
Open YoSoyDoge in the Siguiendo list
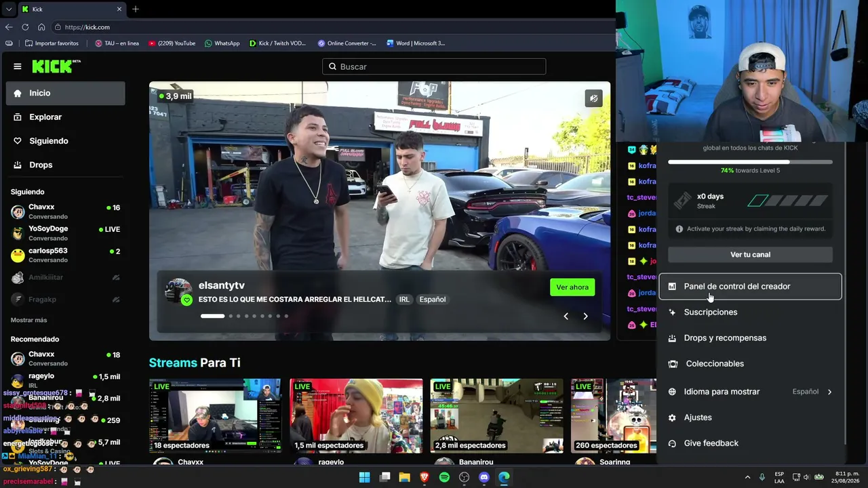[66, 233]
